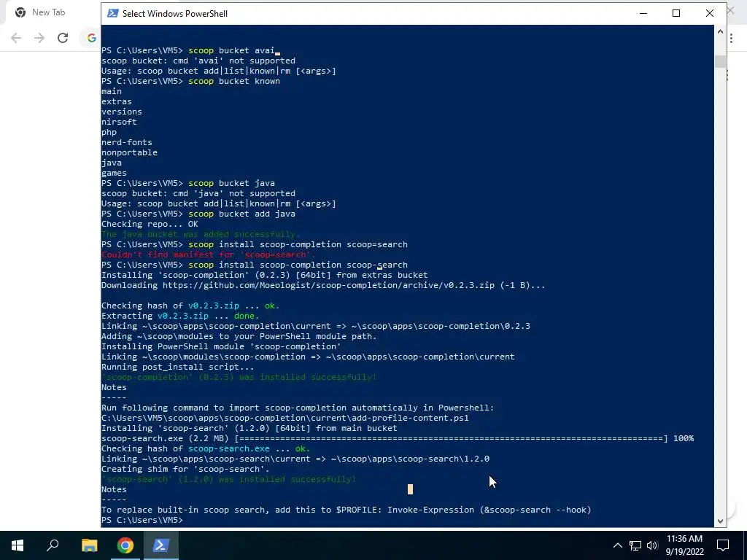Click Chrome's forward arrow button

click(x=39, y=38)
